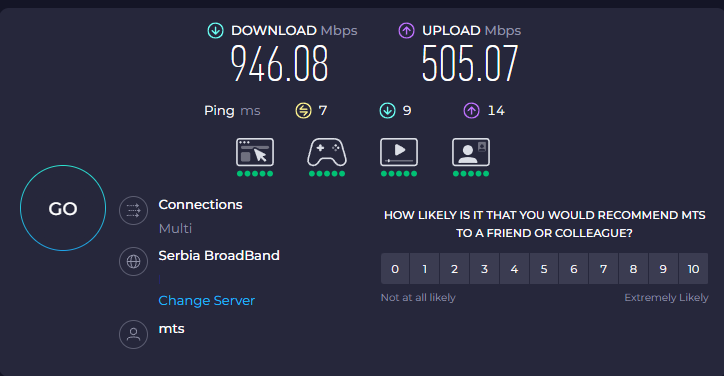
Task: Click the download latency ping icon
Action: pos(387,111)
